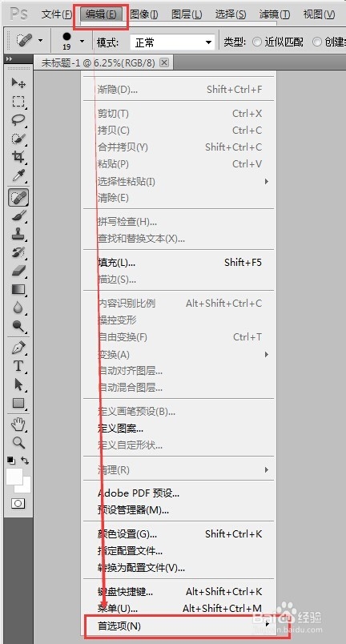Open the 滤镜(T) menu

275,14
